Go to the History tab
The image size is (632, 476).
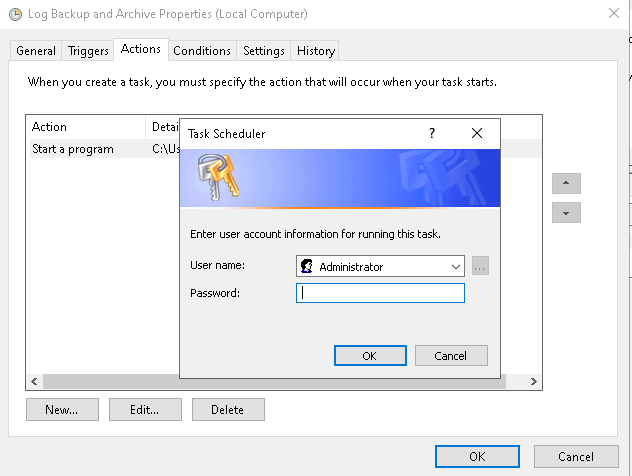click(x=316, y=51)
